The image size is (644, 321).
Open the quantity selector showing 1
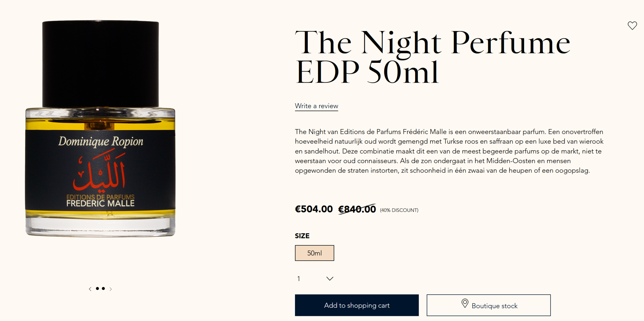314,279
